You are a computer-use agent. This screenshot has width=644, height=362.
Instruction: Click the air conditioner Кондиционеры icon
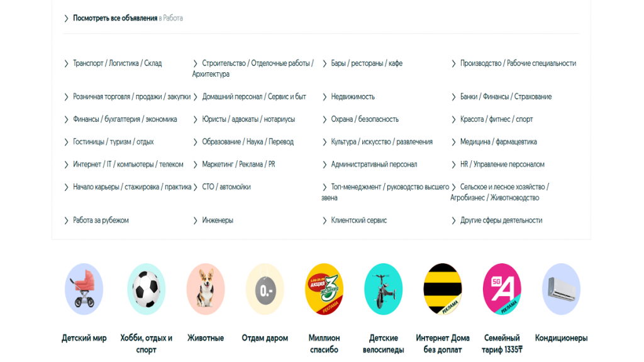(x=561, y=289)
